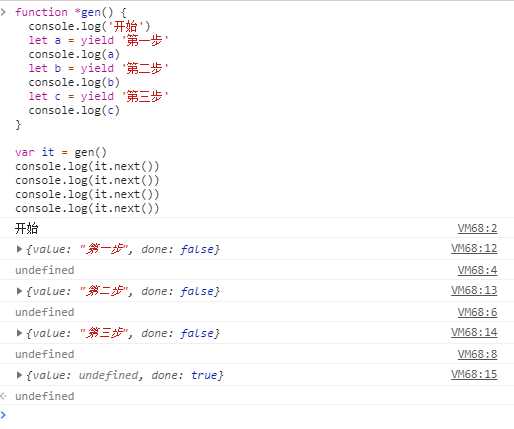514x429 pixels.
Task: Click the '开始' console output text
Action: (x=27, y=229)
